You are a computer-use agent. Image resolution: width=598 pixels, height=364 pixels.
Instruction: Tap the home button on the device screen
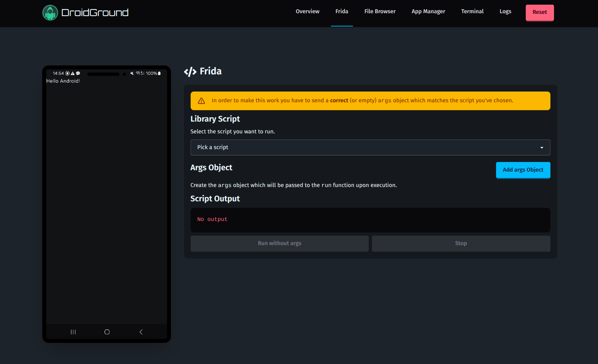click(106, 331)
